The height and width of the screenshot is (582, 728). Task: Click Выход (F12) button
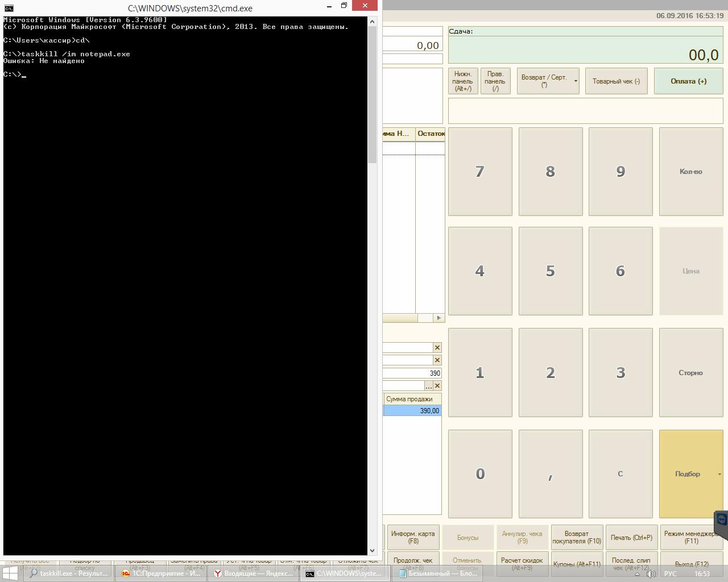692,564
